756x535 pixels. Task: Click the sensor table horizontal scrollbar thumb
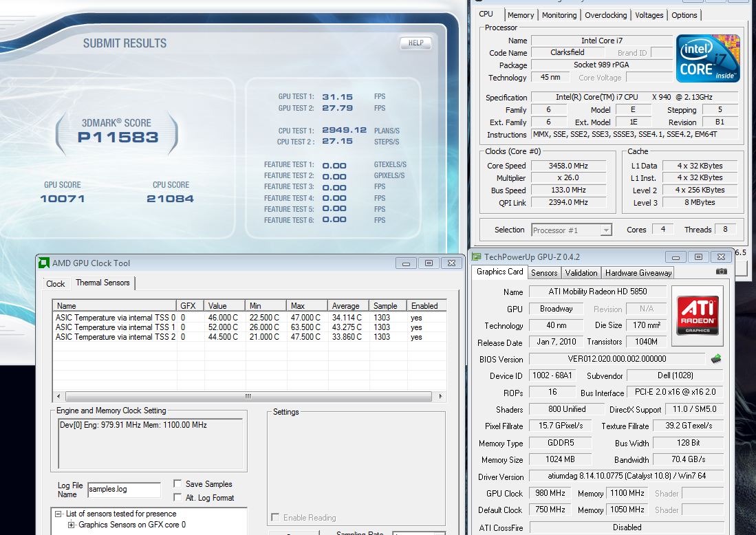[x=248, y=396]
